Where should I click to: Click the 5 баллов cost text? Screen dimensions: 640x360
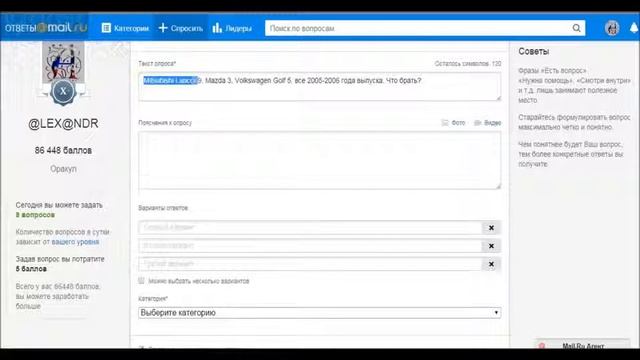tap(31, 269)
